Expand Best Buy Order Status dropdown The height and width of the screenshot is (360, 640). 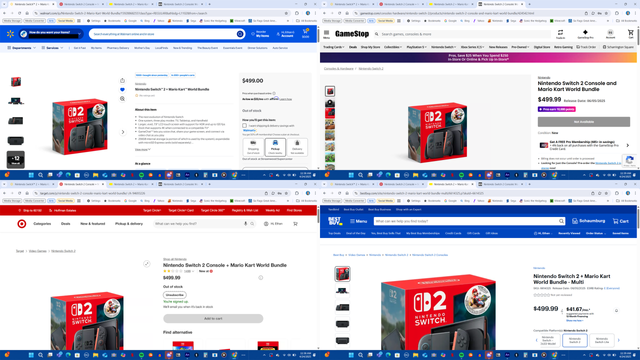click(596, 233)
